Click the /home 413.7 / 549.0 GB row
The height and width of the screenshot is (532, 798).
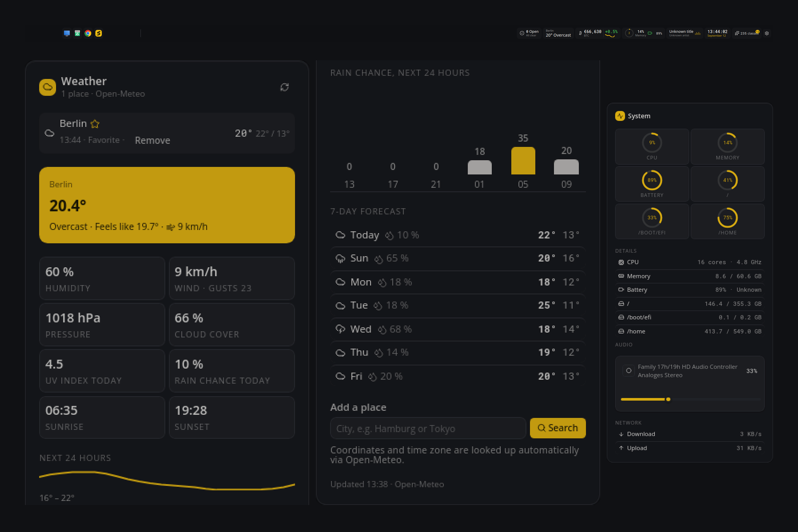tap(690, 331)
